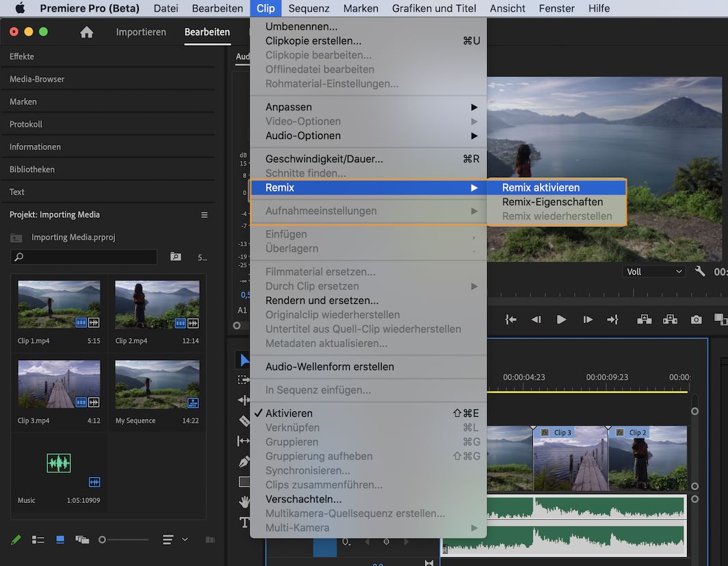Select the Pen tool
The image size is (728, 566).
coord(245,461)
